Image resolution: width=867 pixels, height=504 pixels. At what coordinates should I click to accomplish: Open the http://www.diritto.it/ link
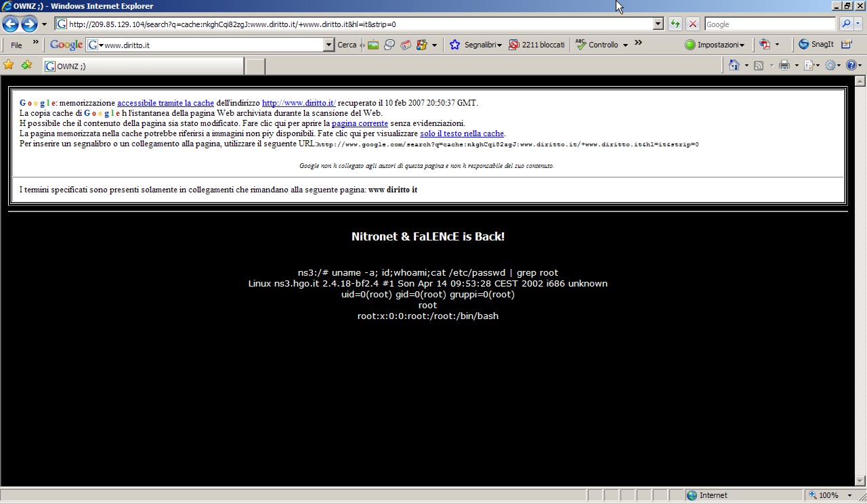click(x=299, y=103)
